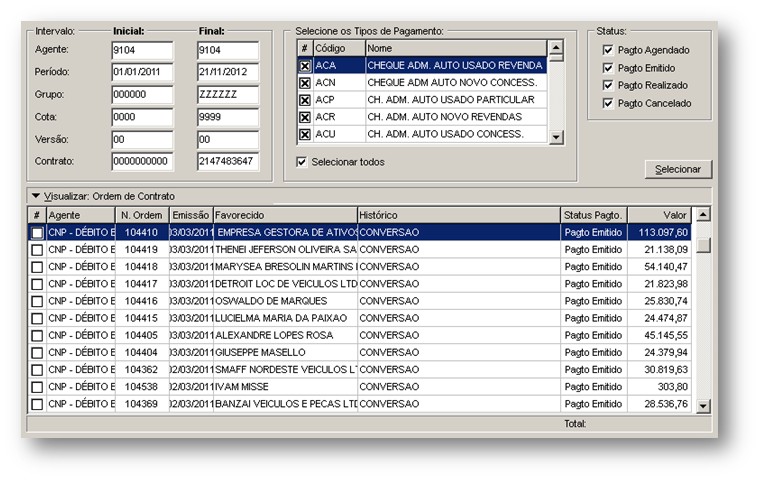760x480 pixels.
Task: Sort by the Favorecido column header
Action: point(285,215)
